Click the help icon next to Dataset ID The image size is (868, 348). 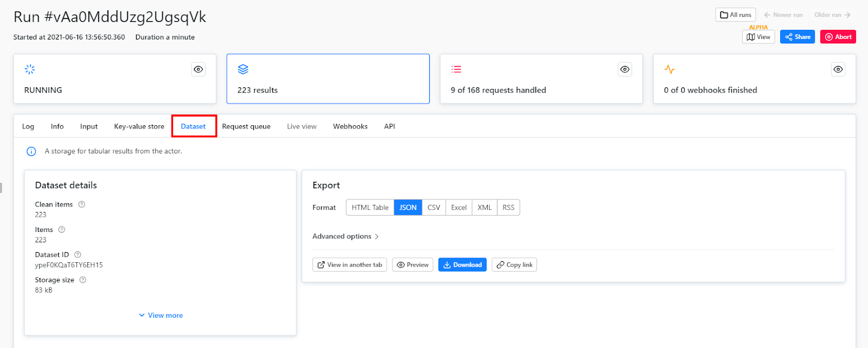[78, 255]
